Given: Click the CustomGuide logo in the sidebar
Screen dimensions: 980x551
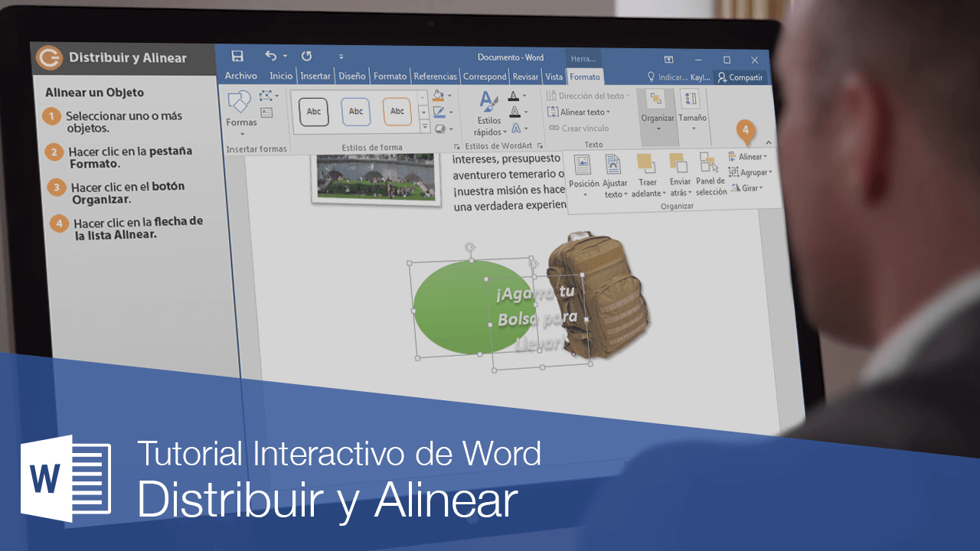Looking at the screenshot, I should click(50, 57).
